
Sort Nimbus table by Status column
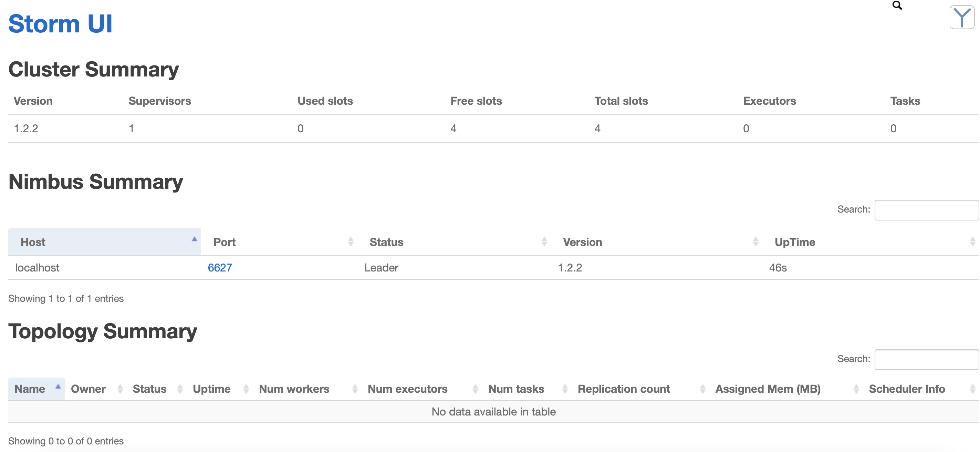coord(454,242)
